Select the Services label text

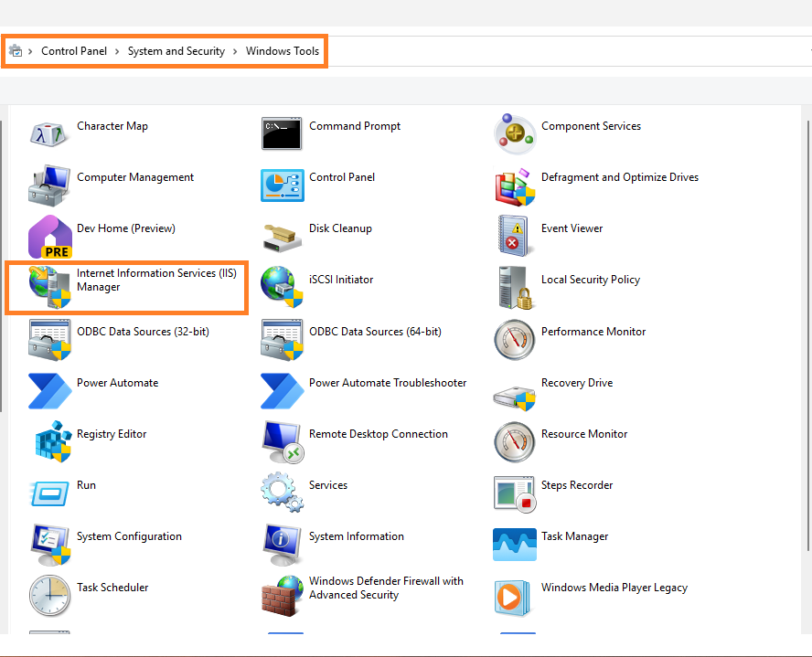pyautogui.click(x=327, y=484)
